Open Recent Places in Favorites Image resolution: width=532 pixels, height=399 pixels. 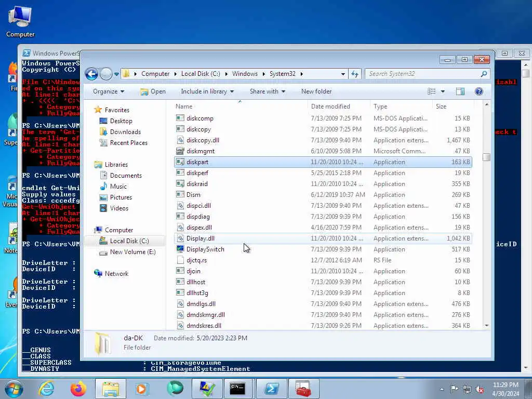tap(129, 143)
